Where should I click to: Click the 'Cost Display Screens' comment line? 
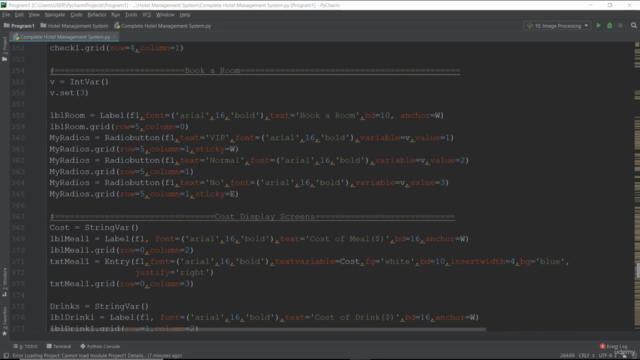coord(252,216)
